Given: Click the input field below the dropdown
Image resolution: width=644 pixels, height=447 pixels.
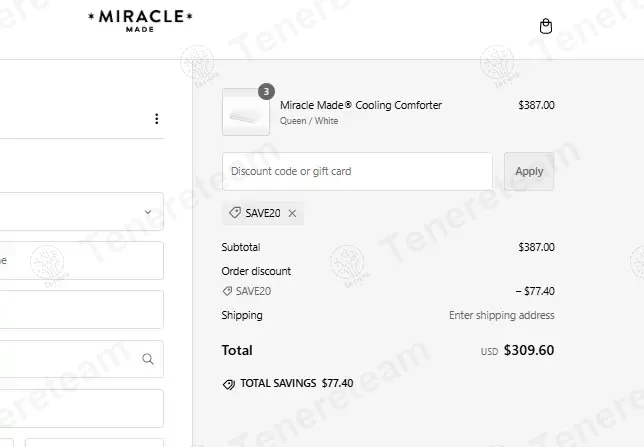Looking at the screenshot, I should (80, 260).
